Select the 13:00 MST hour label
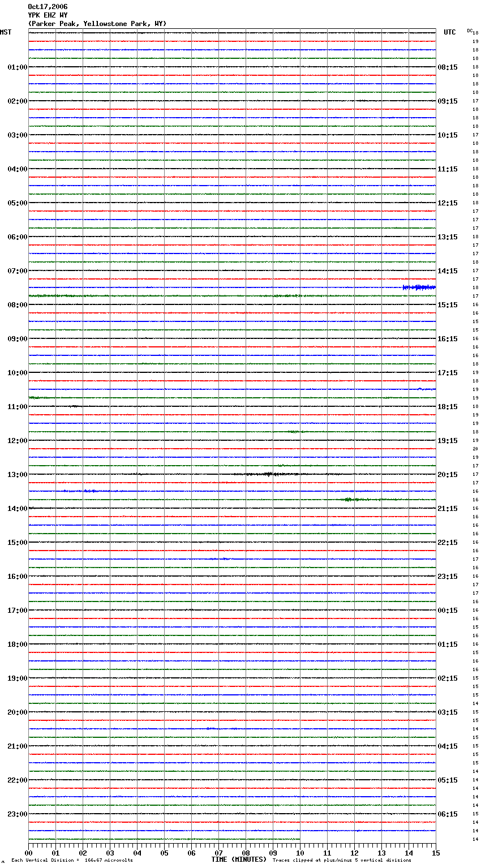This screenshot has height=868, width=481. [18, 475]
